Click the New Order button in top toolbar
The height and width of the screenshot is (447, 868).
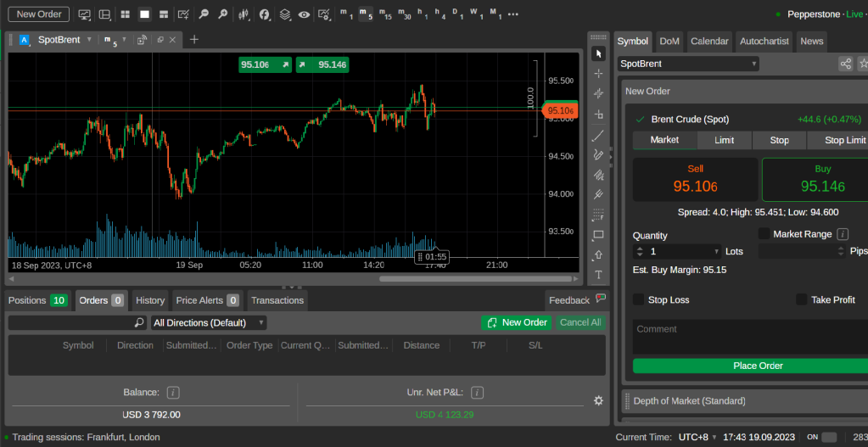pos(38,14)
